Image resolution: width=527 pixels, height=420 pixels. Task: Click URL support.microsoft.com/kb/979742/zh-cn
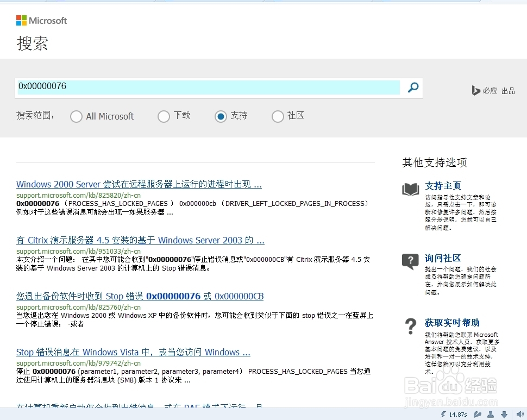point(78,363)
